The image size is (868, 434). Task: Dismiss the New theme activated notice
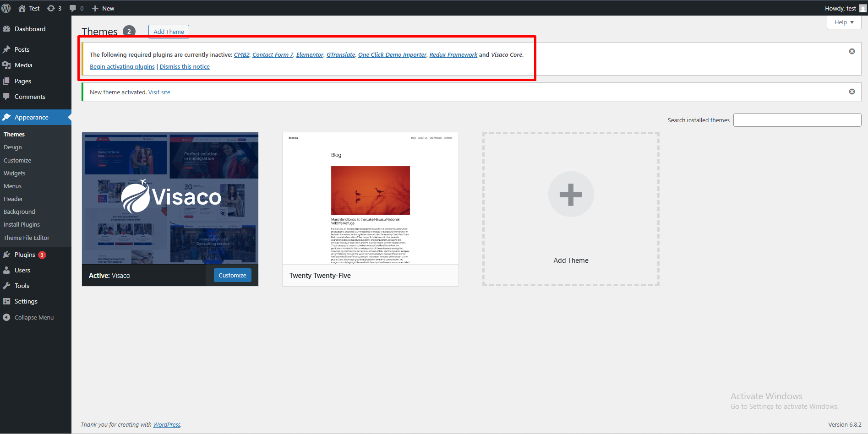[852, 92]
